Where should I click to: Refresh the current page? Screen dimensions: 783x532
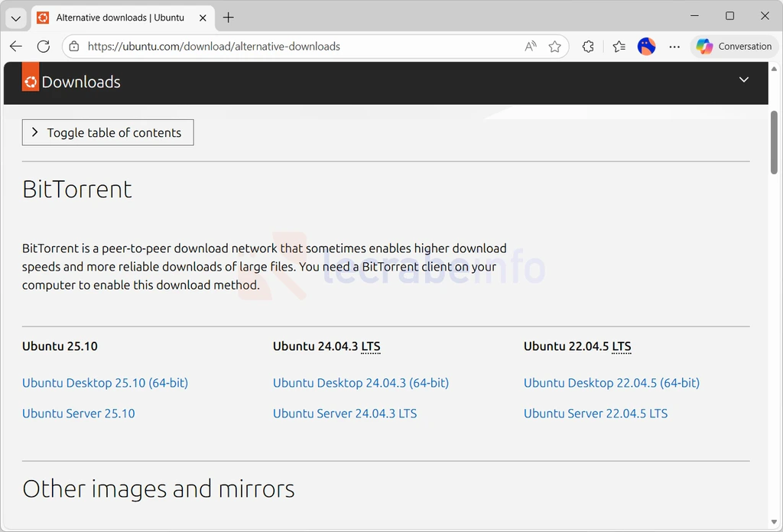coord(44,47)
